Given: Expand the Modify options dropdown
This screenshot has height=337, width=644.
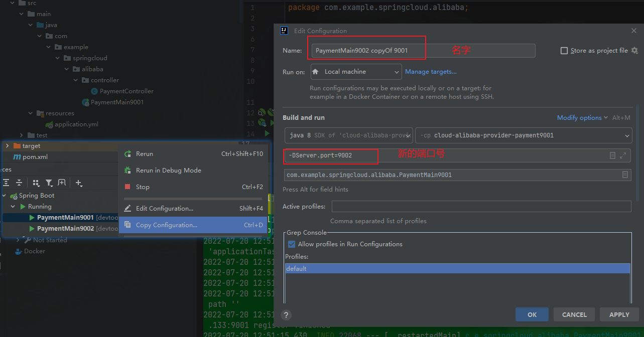Looking at the screenshot, I should (x=582, y=118).
